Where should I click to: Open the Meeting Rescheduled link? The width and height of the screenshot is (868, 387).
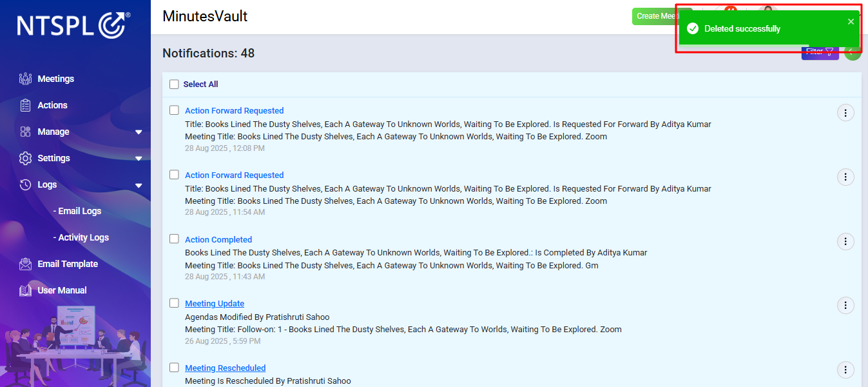pos(225,368)
